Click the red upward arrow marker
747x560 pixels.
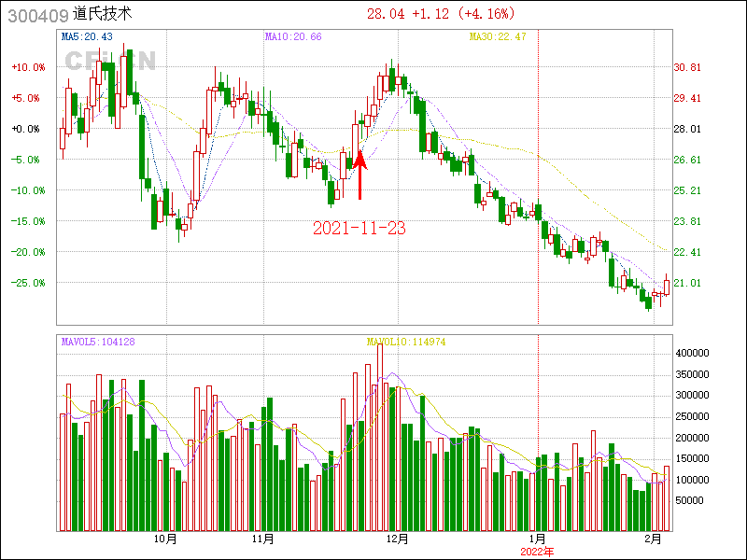pos(360,175)
